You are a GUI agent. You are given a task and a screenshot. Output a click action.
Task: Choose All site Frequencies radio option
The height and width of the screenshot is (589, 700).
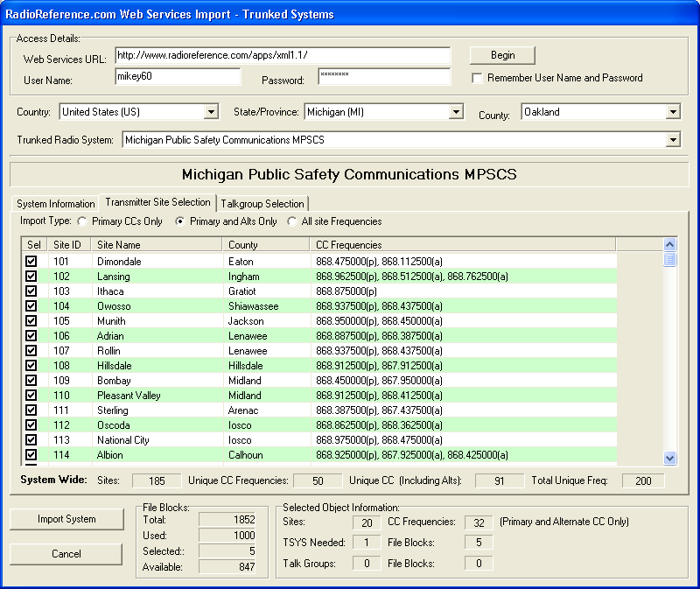292,221
